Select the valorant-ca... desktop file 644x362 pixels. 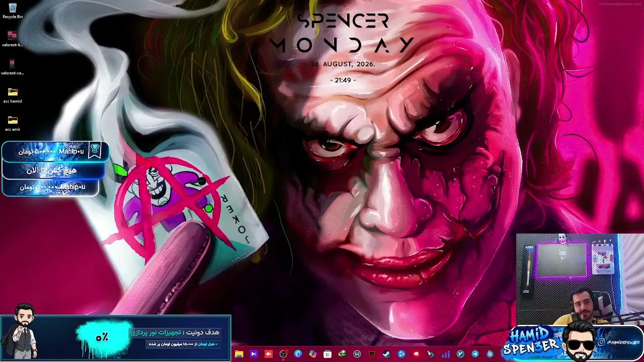(x=13, y=66)
